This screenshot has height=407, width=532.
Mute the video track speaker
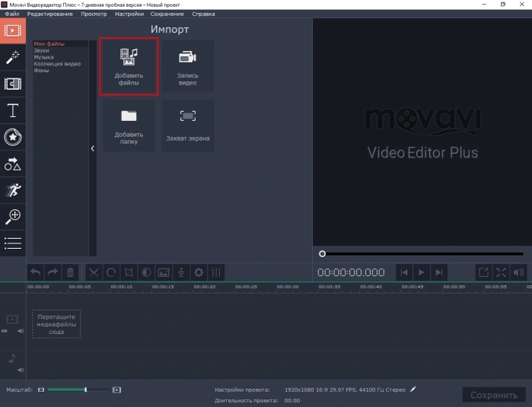tap(21, 331)
